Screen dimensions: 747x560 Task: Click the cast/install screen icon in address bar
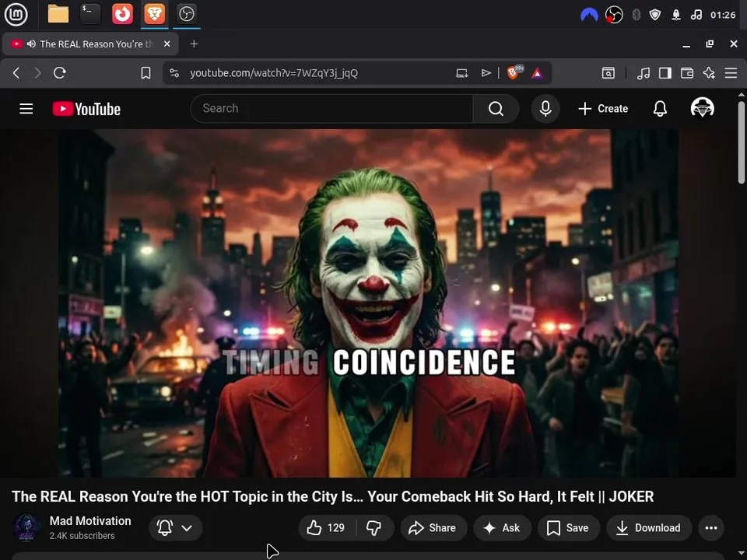(x=461, y=73)
